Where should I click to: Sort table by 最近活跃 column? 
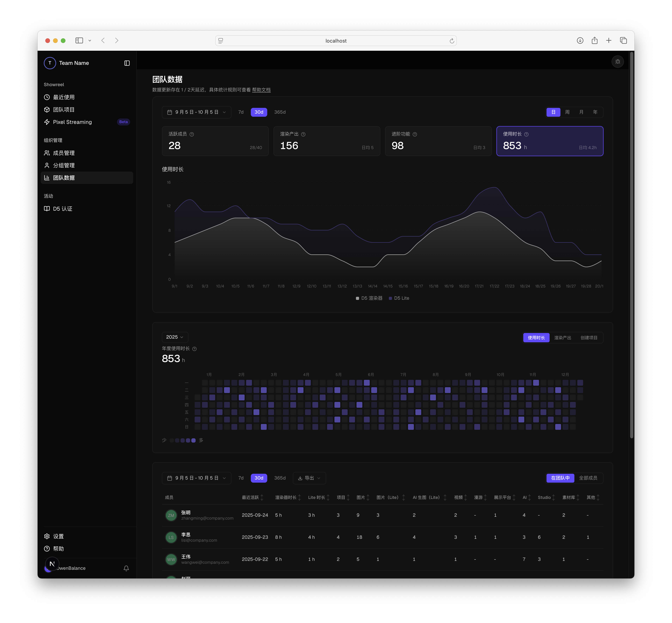coord(253,498)
